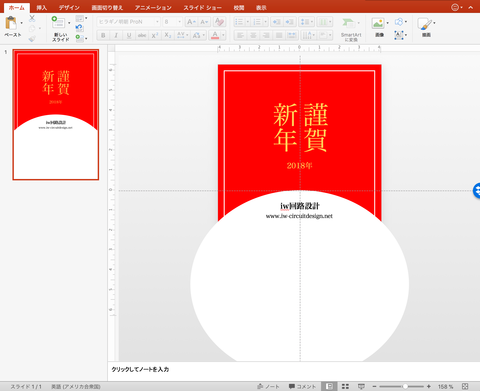Clear all formatting with the eraser A icon
Image resolution: width=480 pixels, height=391 pixels.
click(219, 22)
